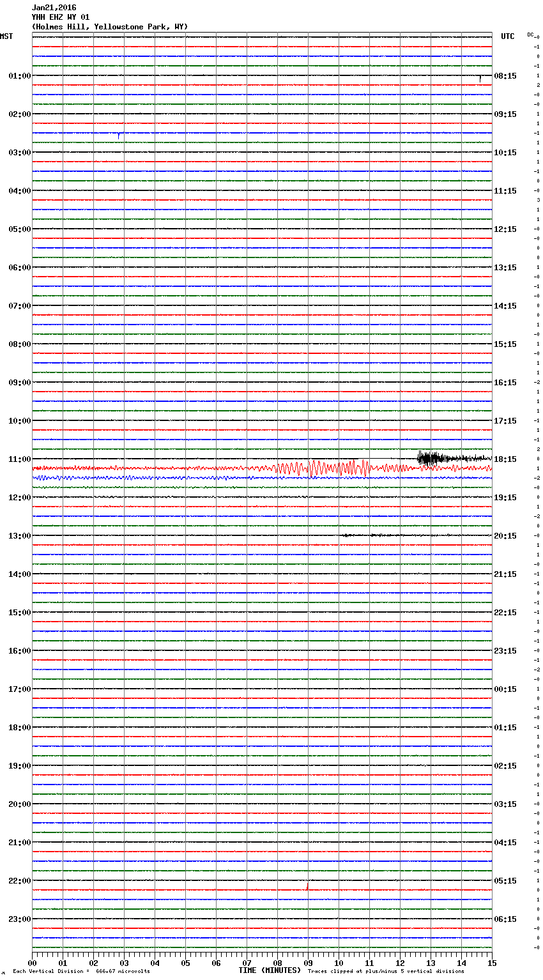This screenshot has height=980, width=543.
Task: Select the station code 'YHH EHZ WY 01'
Action: pyautogui.click(x=61, y=17)
